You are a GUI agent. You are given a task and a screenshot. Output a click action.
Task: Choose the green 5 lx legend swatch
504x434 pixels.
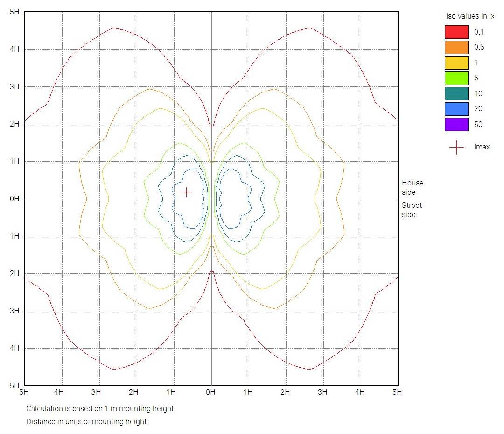pyautogui.click(x=456, y=78)
